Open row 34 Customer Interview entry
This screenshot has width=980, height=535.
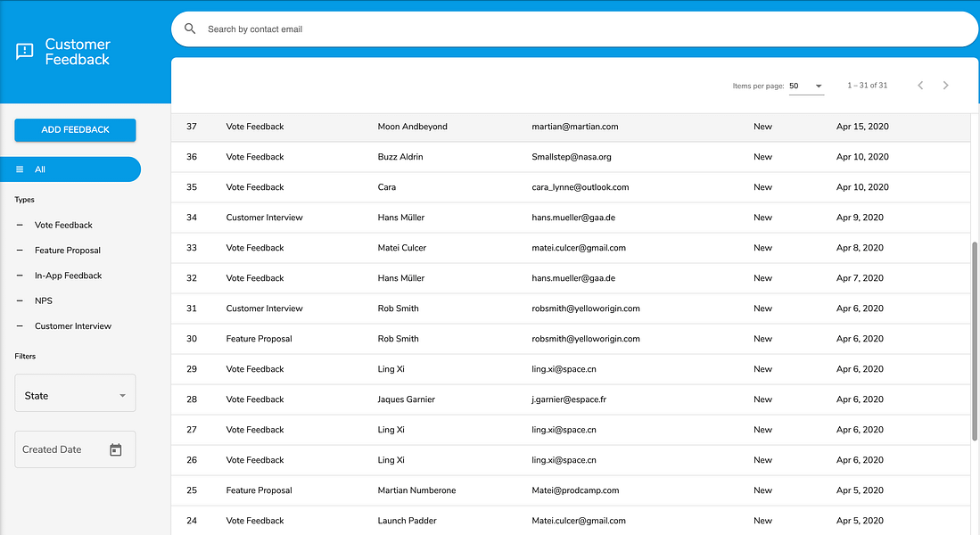tap(571, 218)
